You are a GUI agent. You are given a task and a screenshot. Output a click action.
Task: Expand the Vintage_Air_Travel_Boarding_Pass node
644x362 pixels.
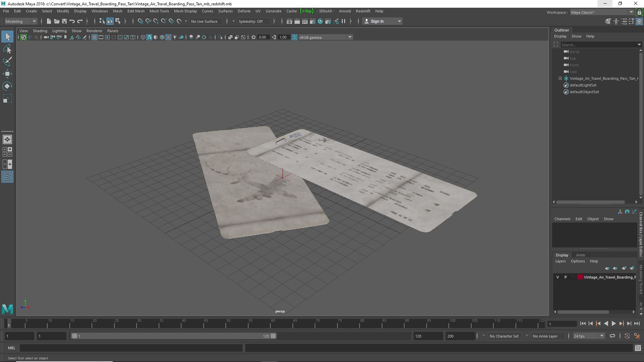560,78
